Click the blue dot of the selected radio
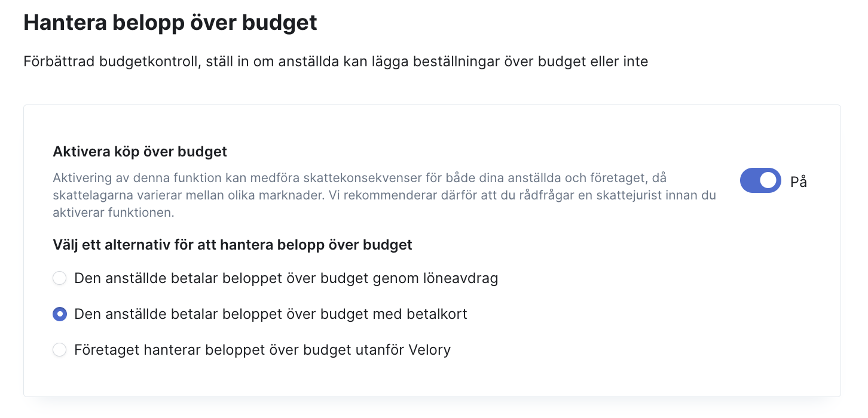868x418 pixels. point(60,314)
